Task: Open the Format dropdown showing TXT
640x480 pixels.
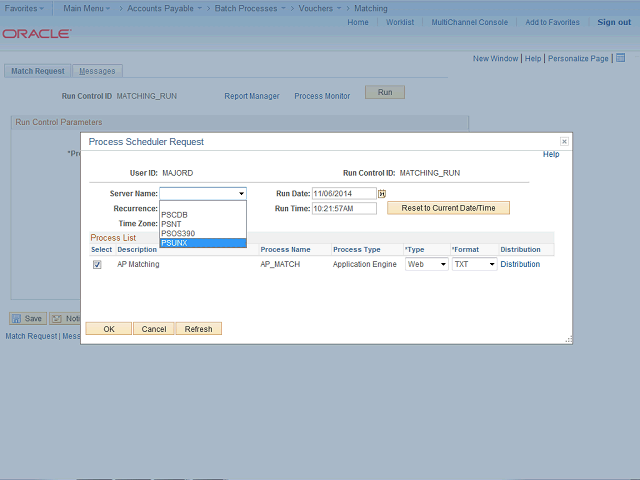Action: (x=474, y=264)
